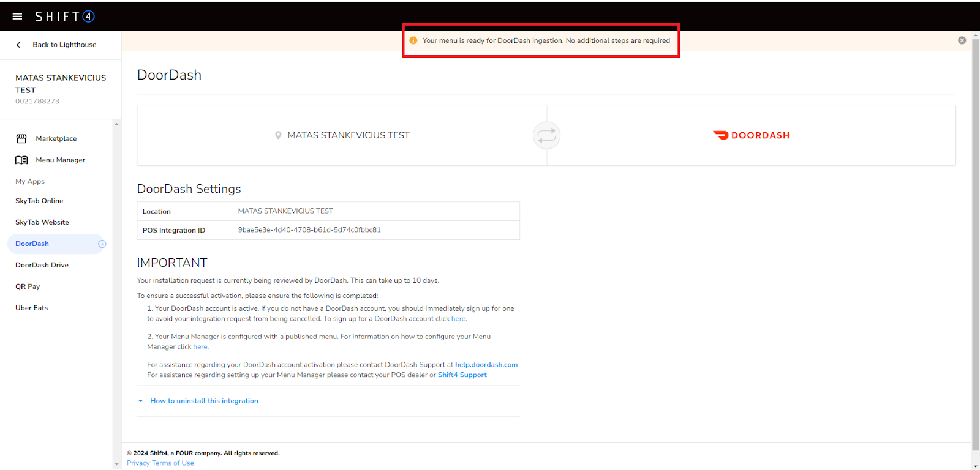
Task: Click the main page vertical scrollbar
Action: 975,245
